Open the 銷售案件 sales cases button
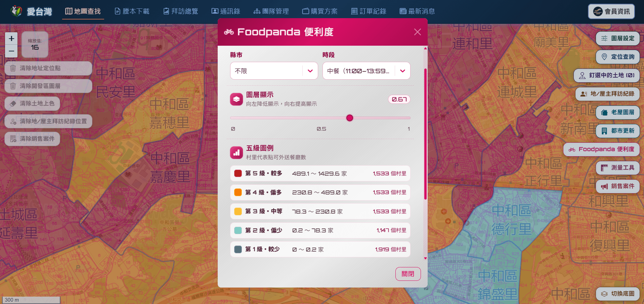 [x=617, y=186]
